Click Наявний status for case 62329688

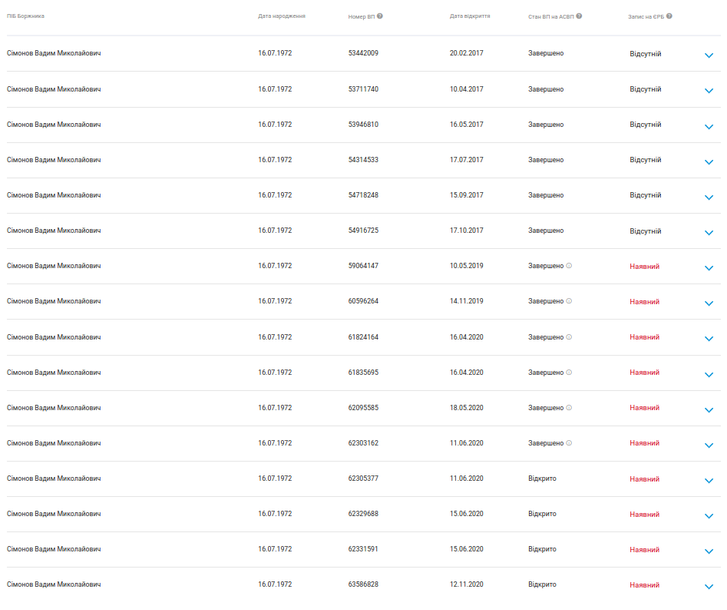click(644, 515)
